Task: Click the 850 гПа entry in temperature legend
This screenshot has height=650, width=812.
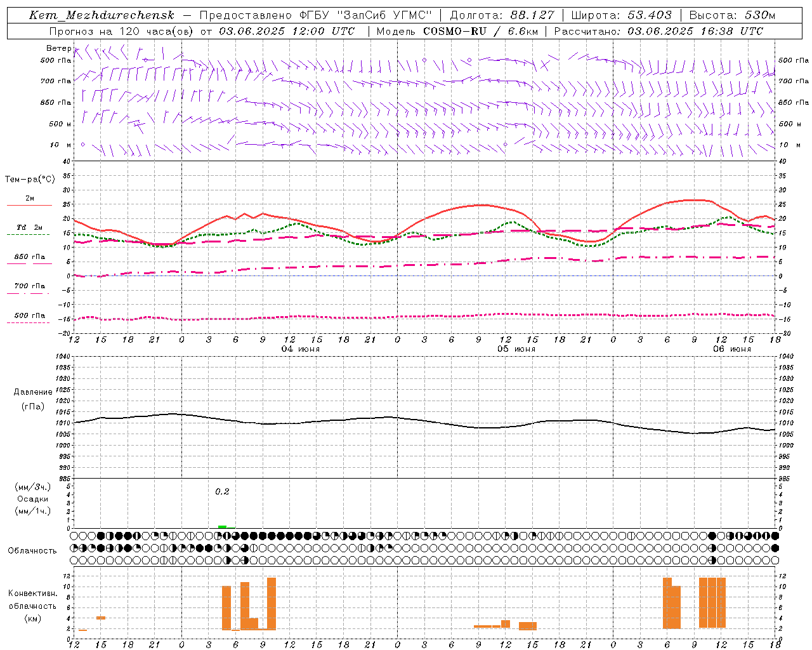Action: (30, 256)
